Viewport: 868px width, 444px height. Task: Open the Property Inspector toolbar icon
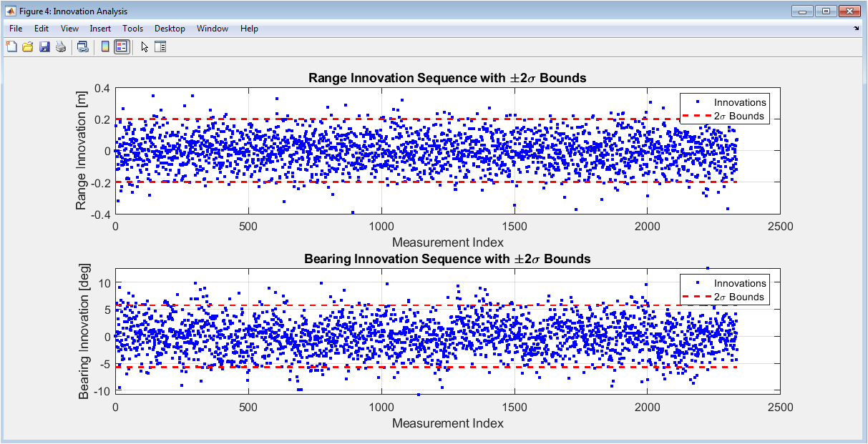click(x=160, y=47)
